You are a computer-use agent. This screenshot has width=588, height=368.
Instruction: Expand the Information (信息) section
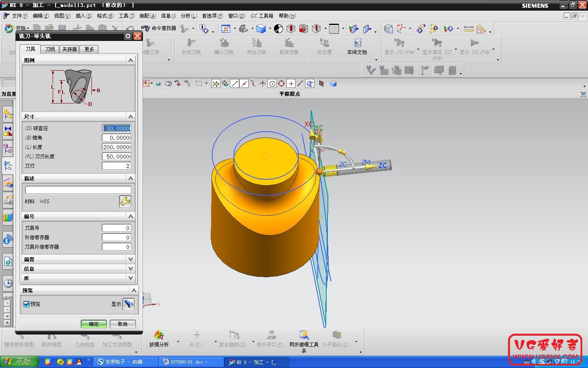coord(131,269)
